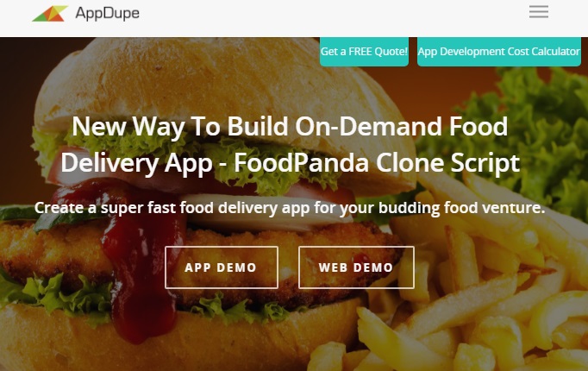Screen dimensions: 588x371
Task: Click the 'Clone Script' text in the headline
Action: point(447,164)
